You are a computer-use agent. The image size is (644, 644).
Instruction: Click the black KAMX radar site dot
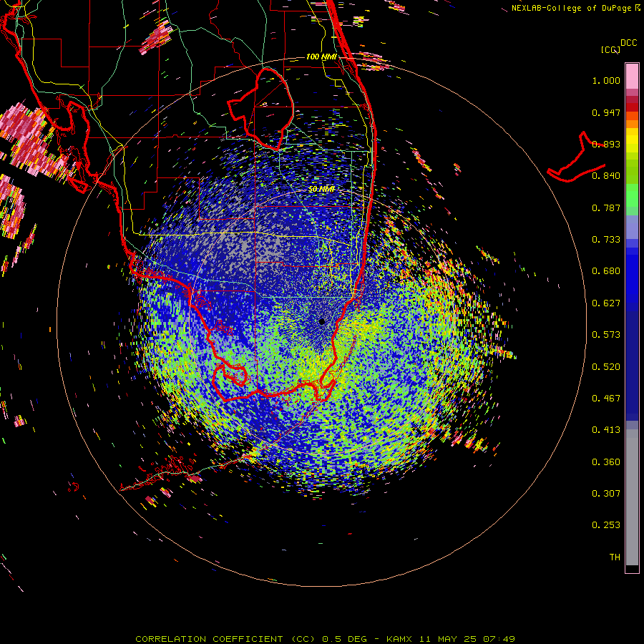pyautogui.click(x=321, y=321)
